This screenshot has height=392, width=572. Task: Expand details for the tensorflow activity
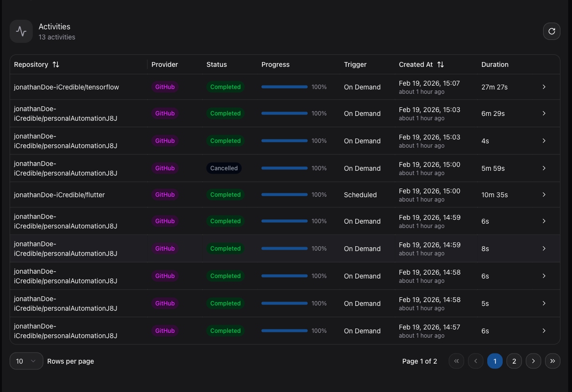(544, 87)
